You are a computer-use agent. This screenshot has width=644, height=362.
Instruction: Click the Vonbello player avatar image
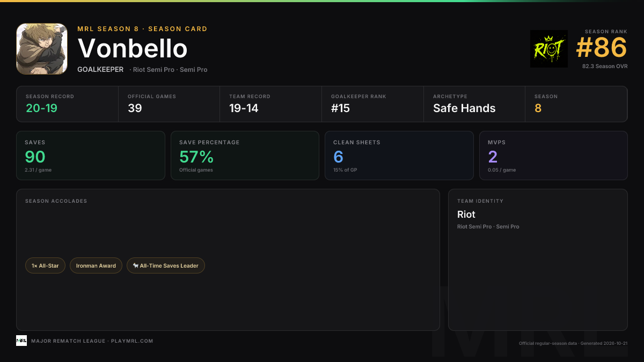tap(42, 49)
